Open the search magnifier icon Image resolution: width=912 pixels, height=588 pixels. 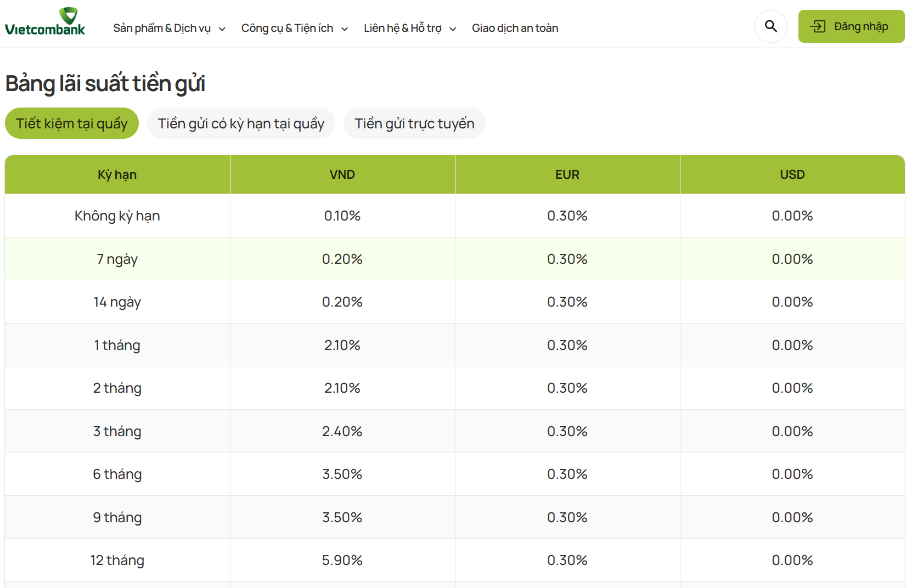click(770, 26)
